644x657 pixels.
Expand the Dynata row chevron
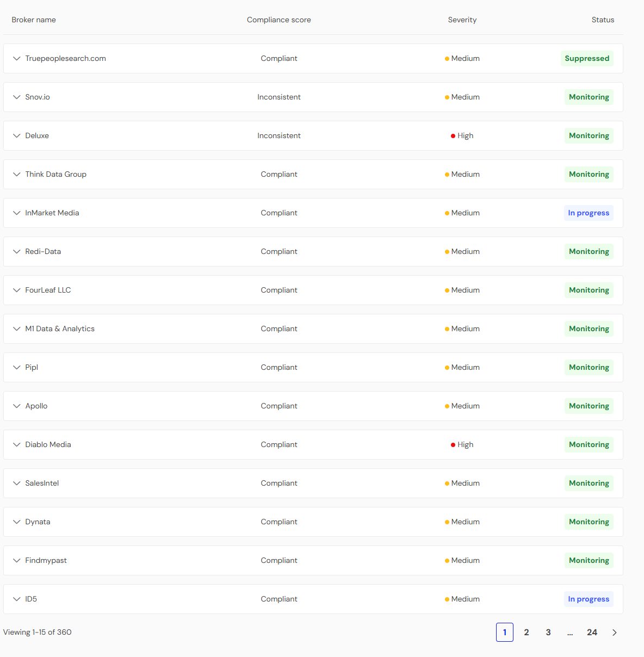(x=17, y=522)
